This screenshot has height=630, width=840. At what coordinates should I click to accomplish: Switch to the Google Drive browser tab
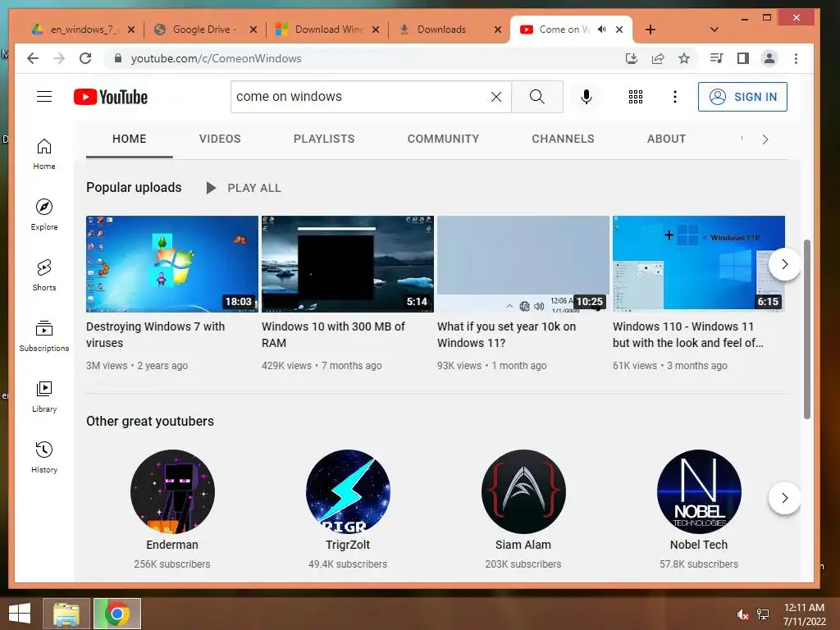(204, 30)
